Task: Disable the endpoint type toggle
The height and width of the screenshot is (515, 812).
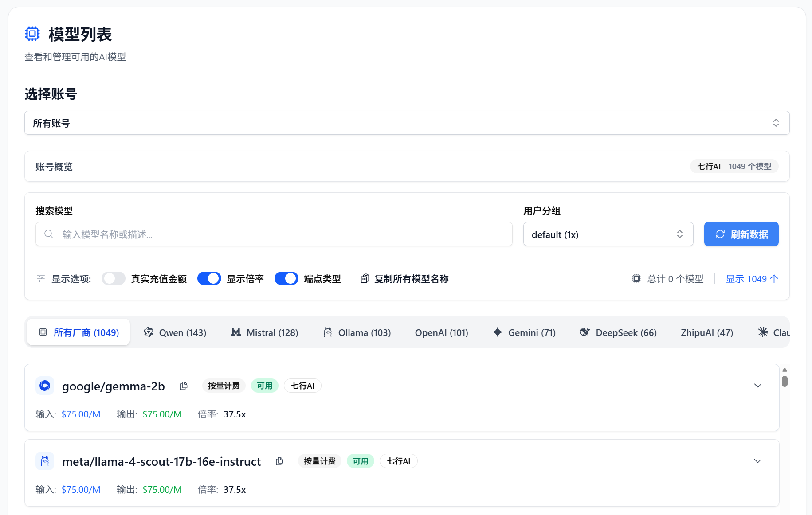Action: (x=286, y=279)
